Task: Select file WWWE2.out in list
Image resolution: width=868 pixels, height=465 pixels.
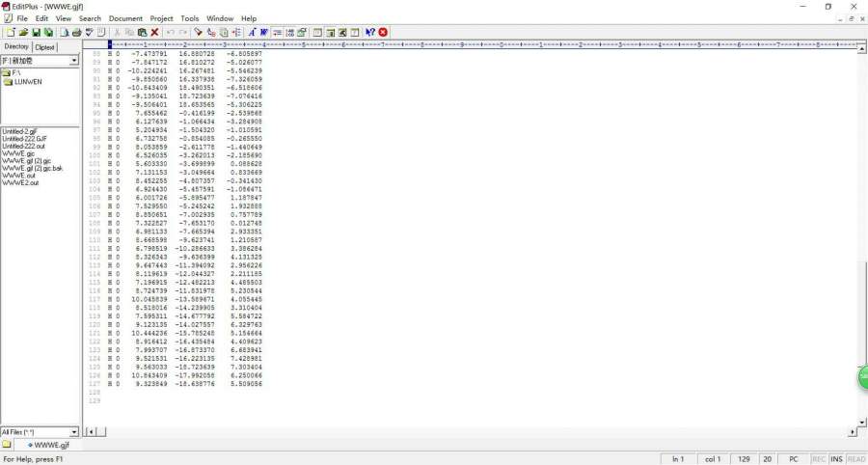Action: [x=20, y=182]
